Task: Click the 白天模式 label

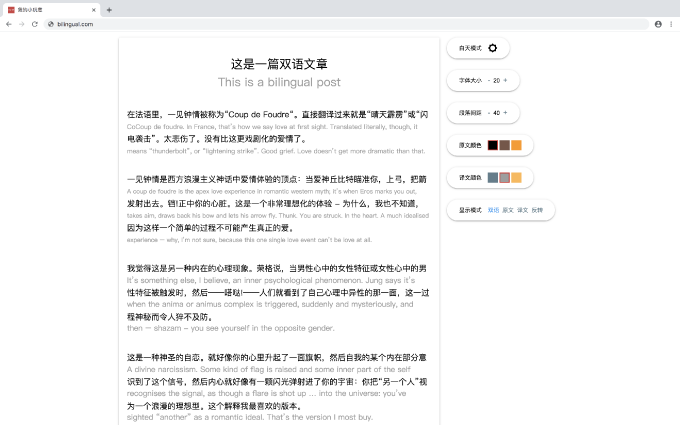Action: coord(471,48)
